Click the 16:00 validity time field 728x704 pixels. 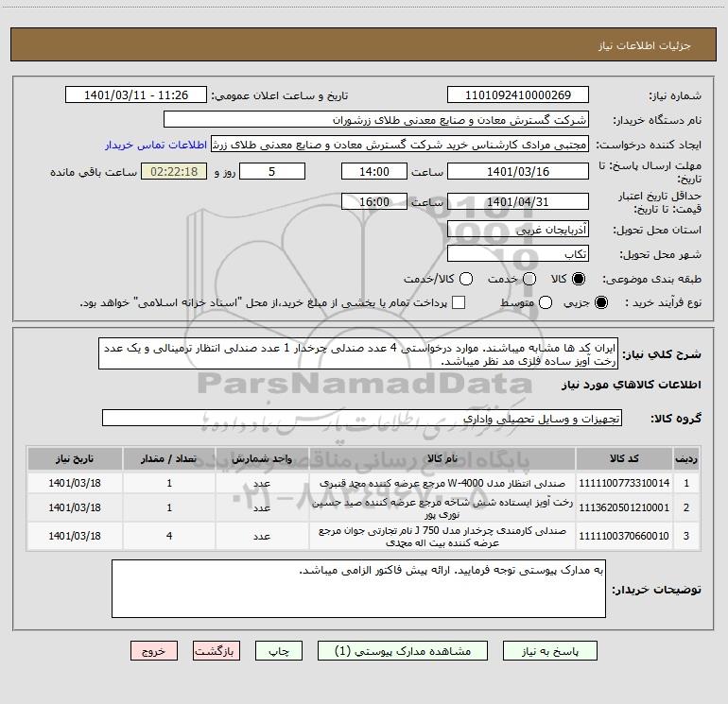374,201
